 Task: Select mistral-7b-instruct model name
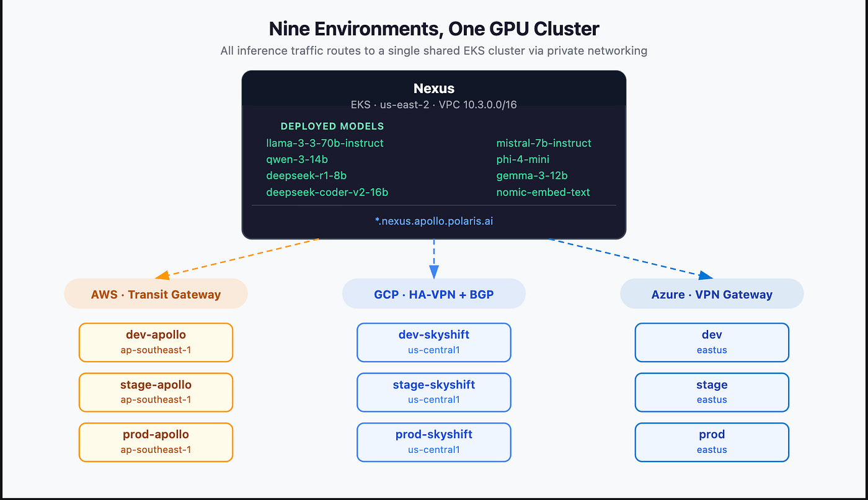click(x=544, y=143)
